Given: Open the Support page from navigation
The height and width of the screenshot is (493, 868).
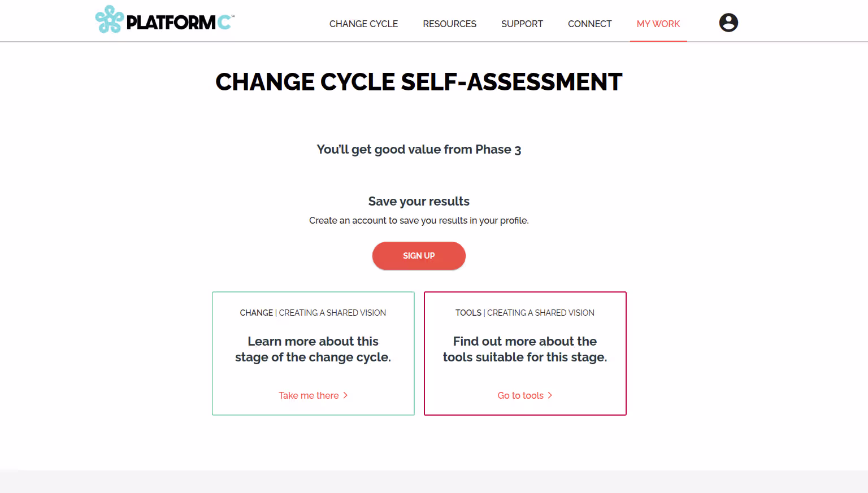Looking at the screenshot, I should 522,24.
